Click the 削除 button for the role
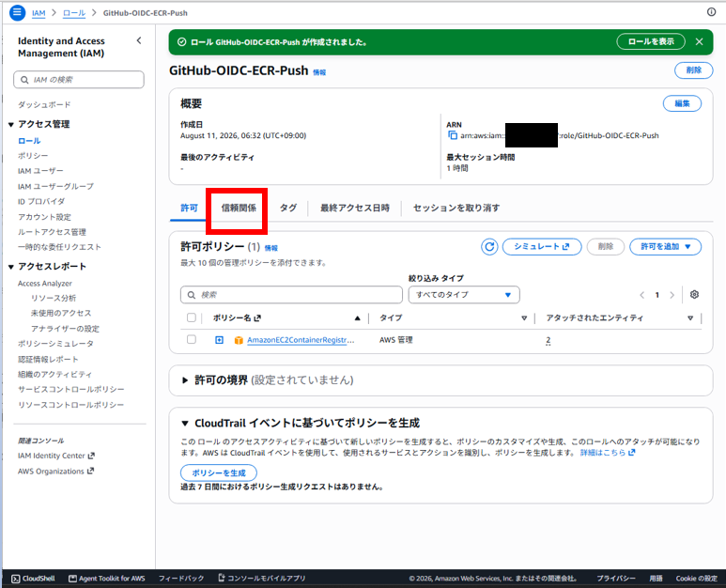The width and height of the screenshot is (726, 588). coord(693,70)
